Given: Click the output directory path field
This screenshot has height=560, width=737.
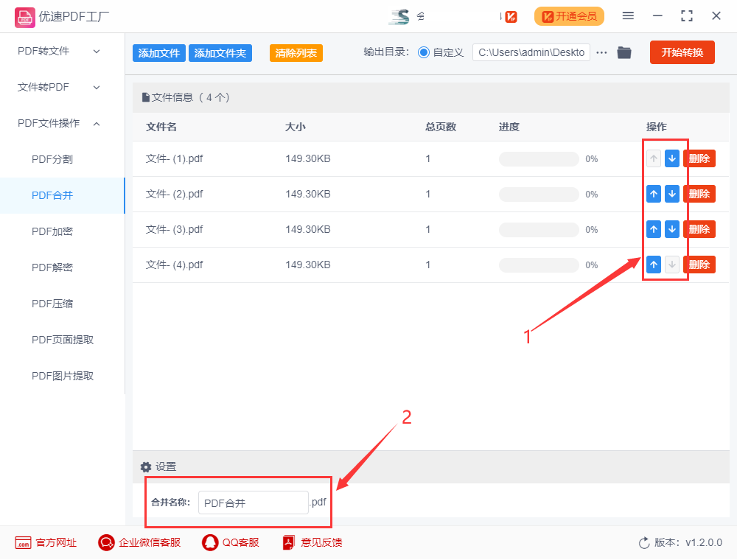Looking at the screenshot, I should click(531, 52).
